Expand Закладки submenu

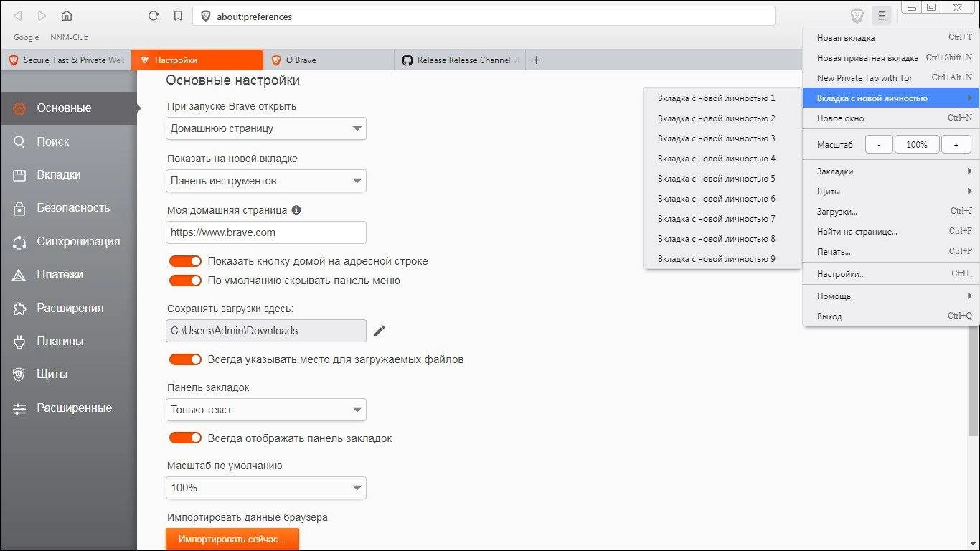click(891, 171)
